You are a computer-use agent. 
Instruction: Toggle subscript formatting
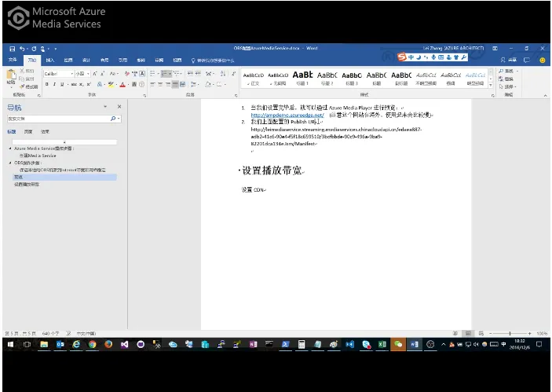click(82, 84)
